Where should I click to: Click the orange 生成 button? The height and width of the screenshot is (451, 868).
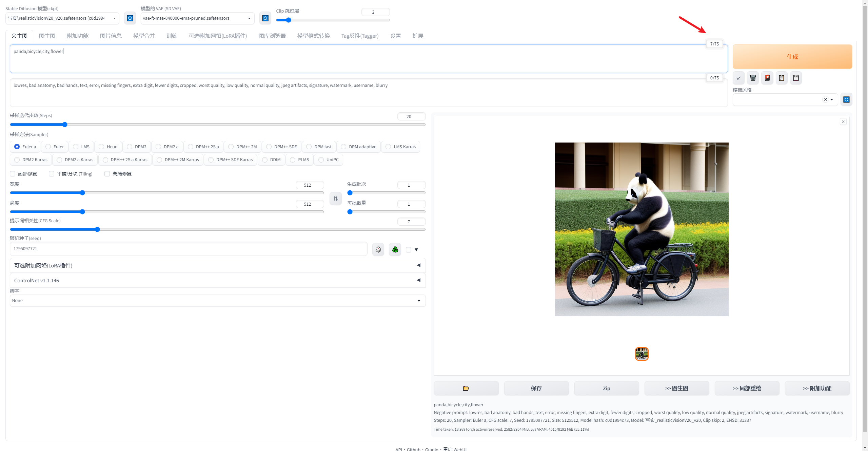(x=792, y=57)
